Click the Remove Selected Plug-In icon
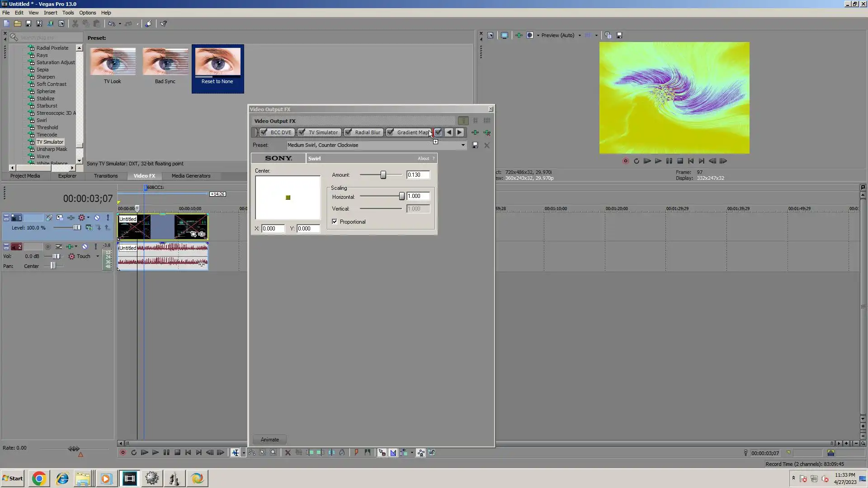The image size is (868, 488). coord(487,133)
